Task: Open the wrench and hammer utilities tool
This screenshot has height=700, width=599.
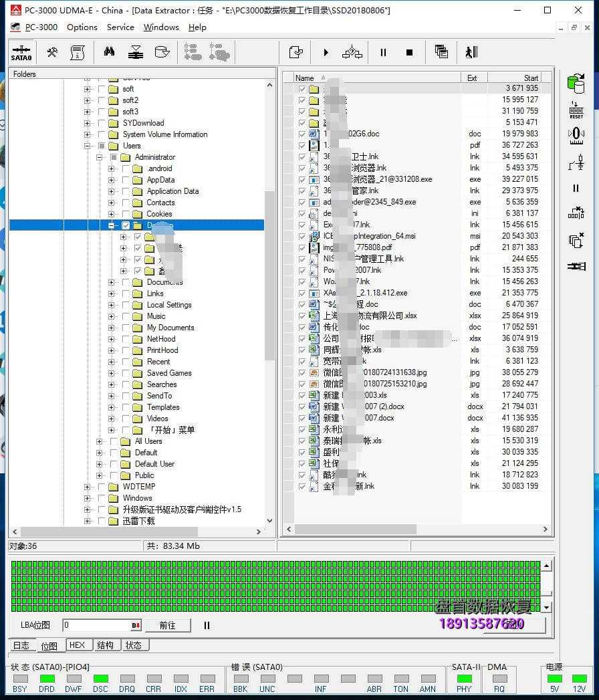Action: (x=52, y=52)
